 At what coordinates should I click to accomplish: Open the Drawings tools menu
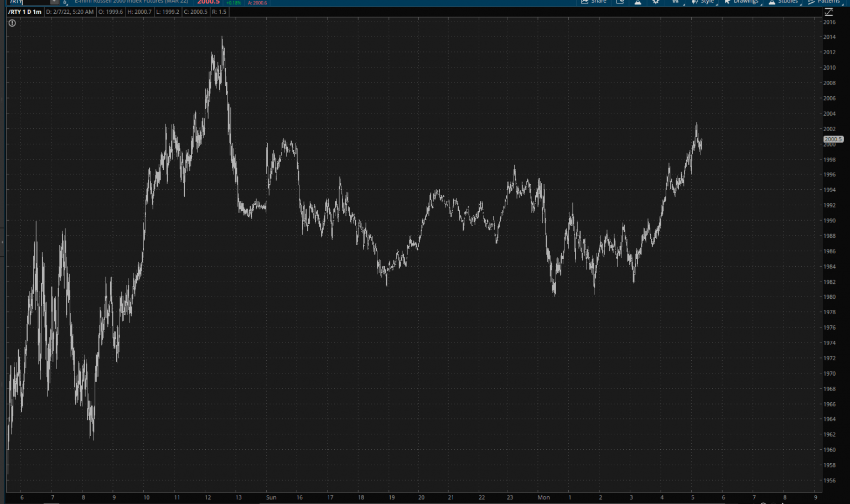[x=742, y=2]
